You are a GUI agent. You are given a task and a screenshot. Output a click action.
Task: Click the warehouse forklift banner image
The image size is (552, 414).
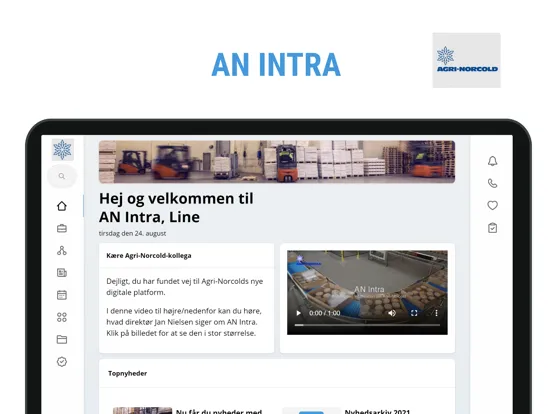(x=277, y=162)
